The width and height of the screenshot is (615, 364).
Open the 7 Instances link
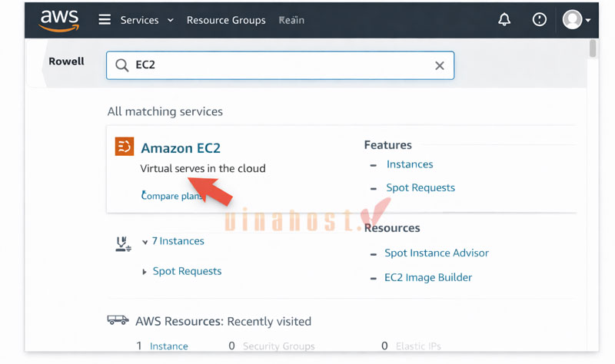(x=178, y=241)
